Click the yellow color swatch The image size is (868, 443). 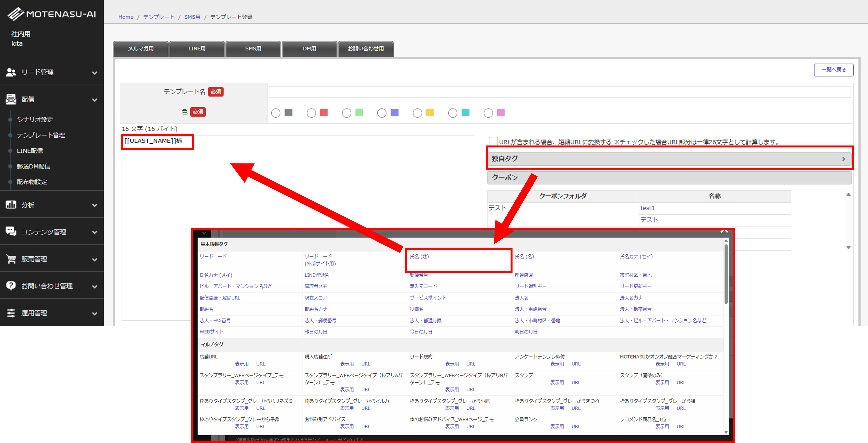pyautogui.click(x=430, y=113)
